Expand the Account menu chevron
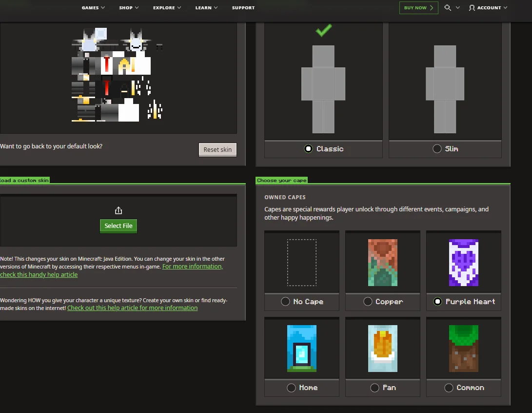The height and width of the screenshot is (413, 532). coord(506,7)
